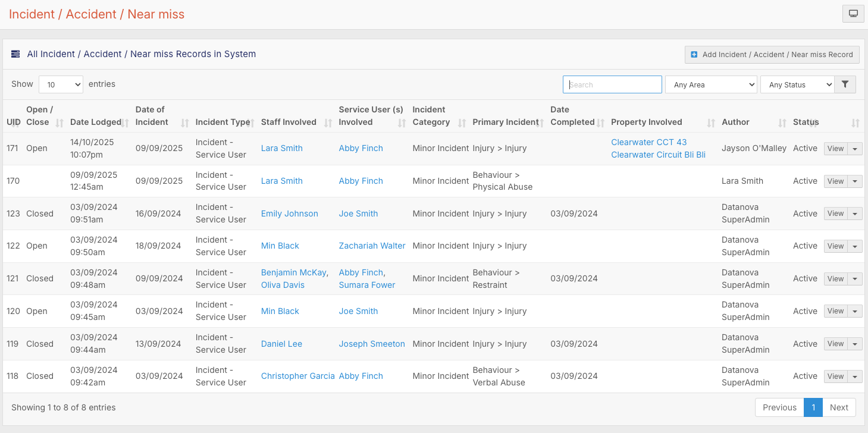Sort by Date of Incident column

(162, 116)
